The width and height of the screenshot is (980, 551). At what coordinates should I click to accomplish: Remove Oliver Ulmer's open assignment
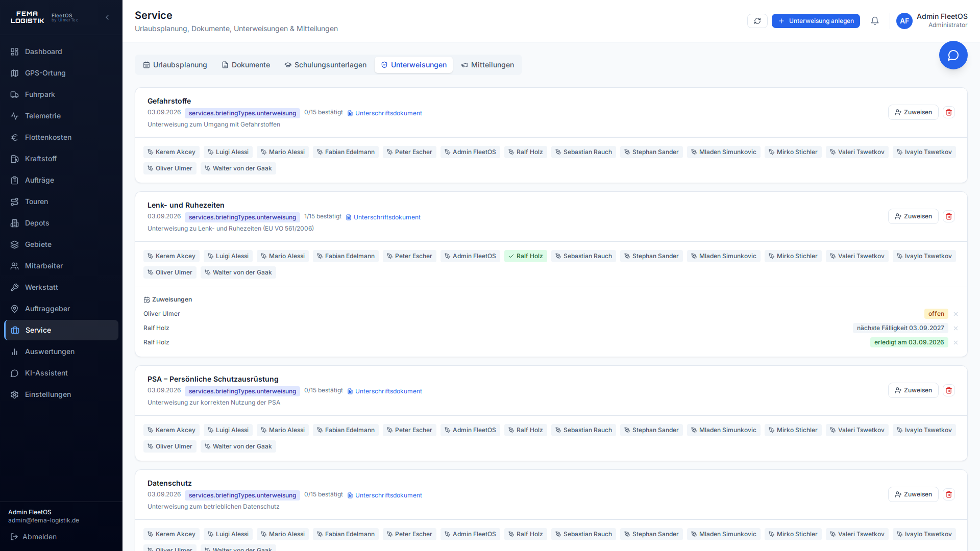(x=956, y=314)
